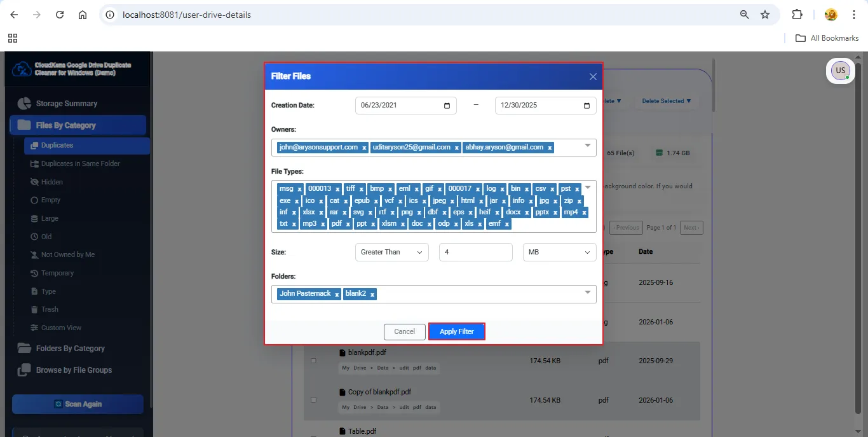Expand the Owners dropdown arrow
868x437 pixels.
tap(587, 146)
